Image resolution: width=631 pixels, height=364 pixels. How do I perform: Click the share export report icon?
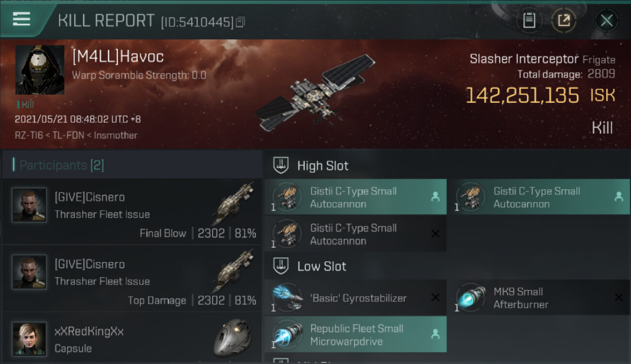(564, 20)
